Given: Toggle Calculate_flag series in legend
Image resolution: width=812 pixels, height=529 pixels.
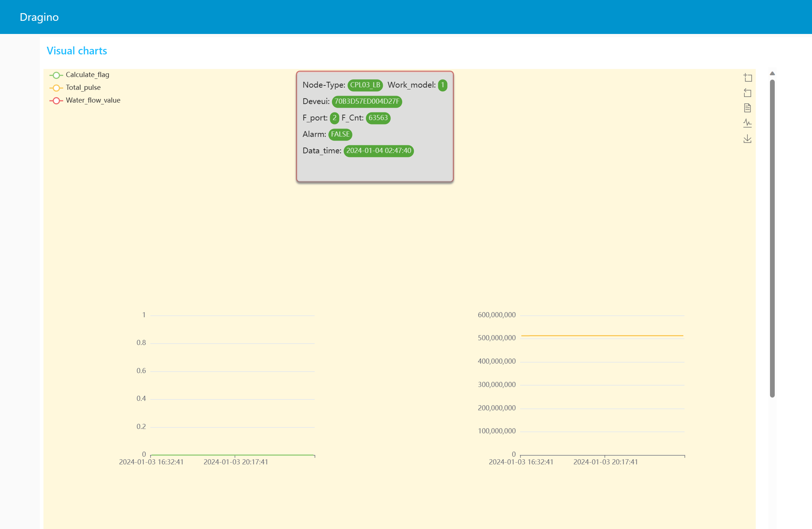Looking at the screenshot, I should (x=79, y=75).
